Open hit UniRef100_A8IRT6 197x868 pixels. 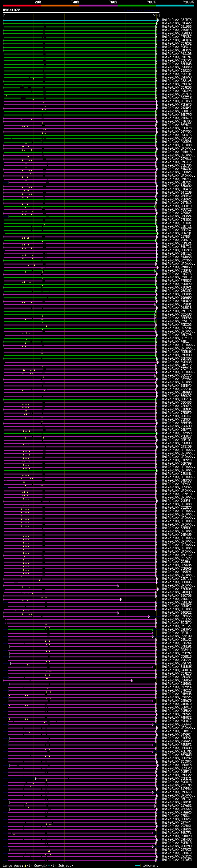[x=177, y=20]
